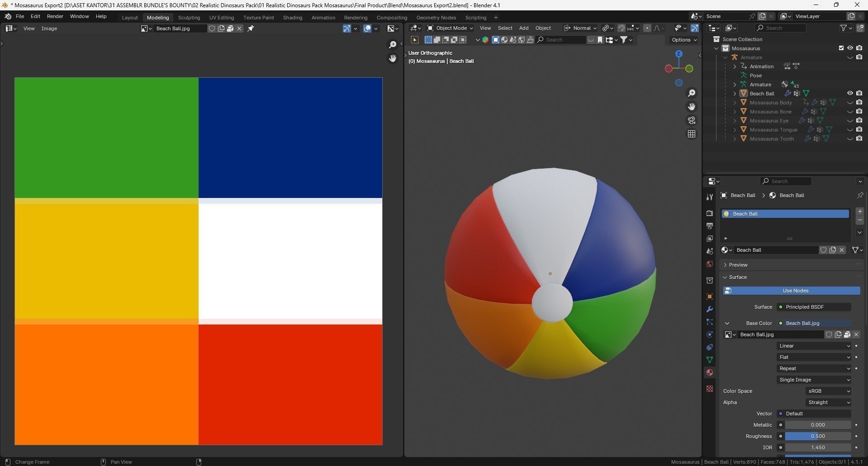Disable rendering for Mosasaurus Tooth
Image resolution: width=868 pixels, height=466 pixels.
tap(859, 139)
